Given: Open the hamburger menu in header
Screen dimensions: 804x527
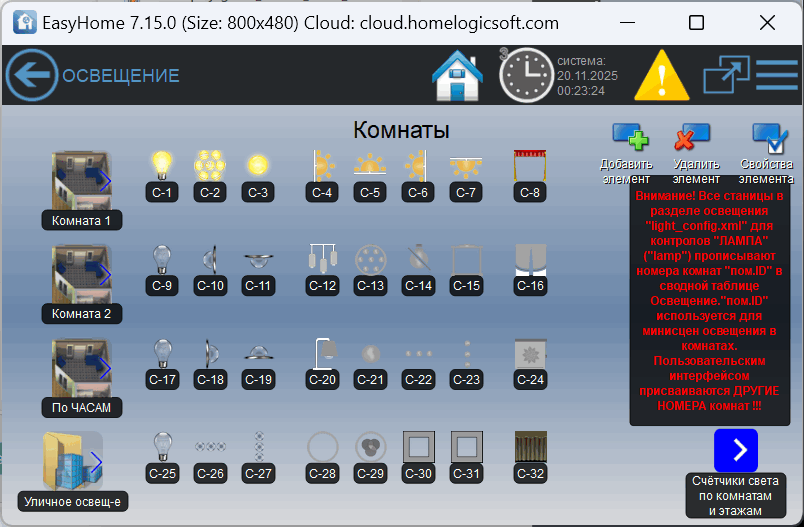Looking at the screenshot, I should [x=776, y=75].
